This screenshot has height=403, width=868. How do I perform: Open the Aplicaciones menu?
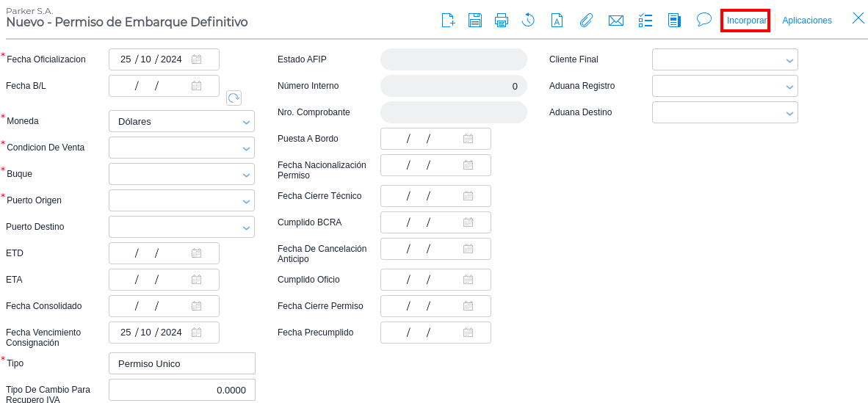[x=807, y=21]
